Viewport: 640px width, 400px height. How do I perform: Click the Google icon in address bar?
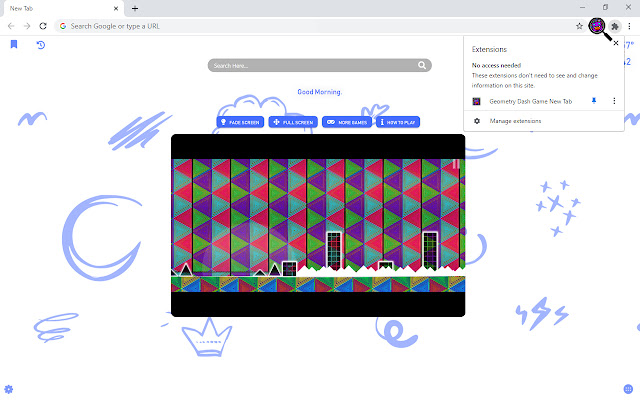pyautogui.click(x=63, y=26)
